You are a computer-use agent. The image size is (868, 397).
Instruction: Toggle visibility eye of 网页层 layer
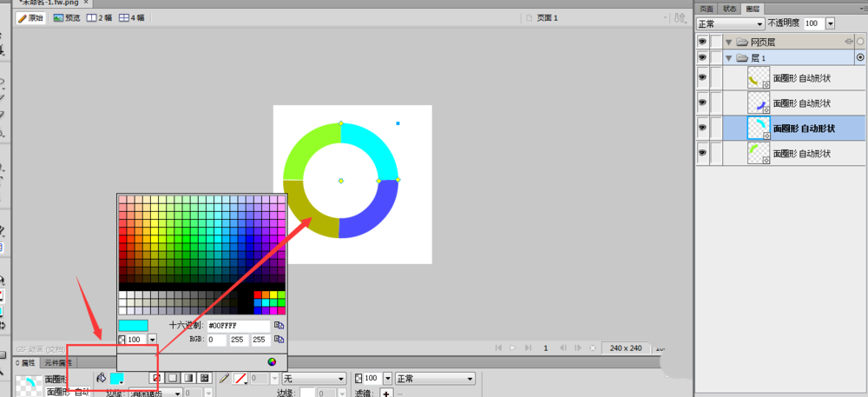(x=702, y=42)
